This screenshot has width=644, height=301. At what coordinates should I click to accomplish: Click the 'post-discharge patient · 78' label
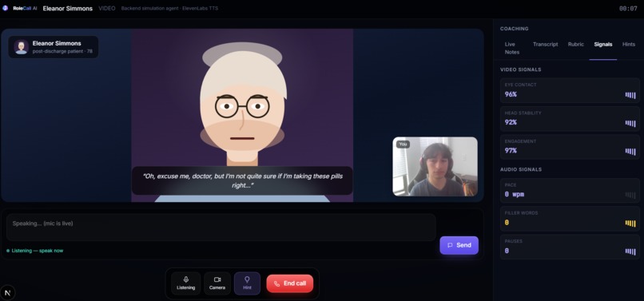pos(62,51)
